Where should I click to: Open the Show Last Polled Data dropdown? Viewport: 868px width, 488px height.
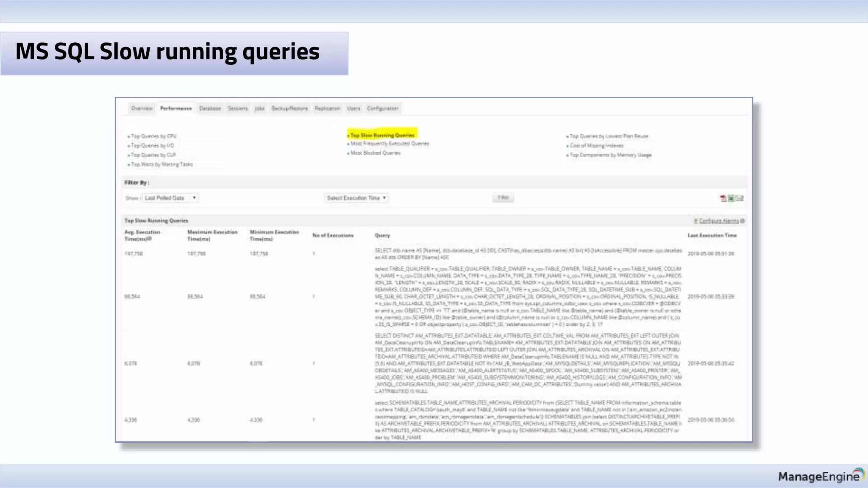click(x=170, y=198)
